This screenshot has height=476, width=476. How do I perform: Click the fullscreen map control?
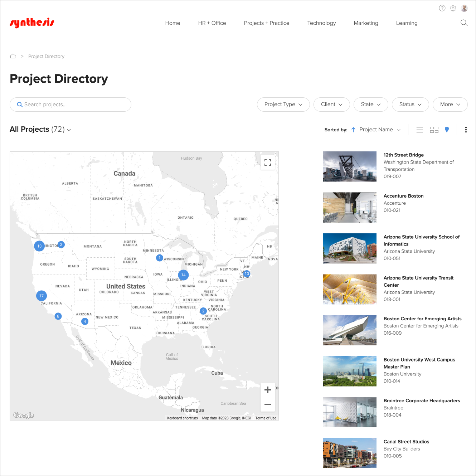point(268,162)
